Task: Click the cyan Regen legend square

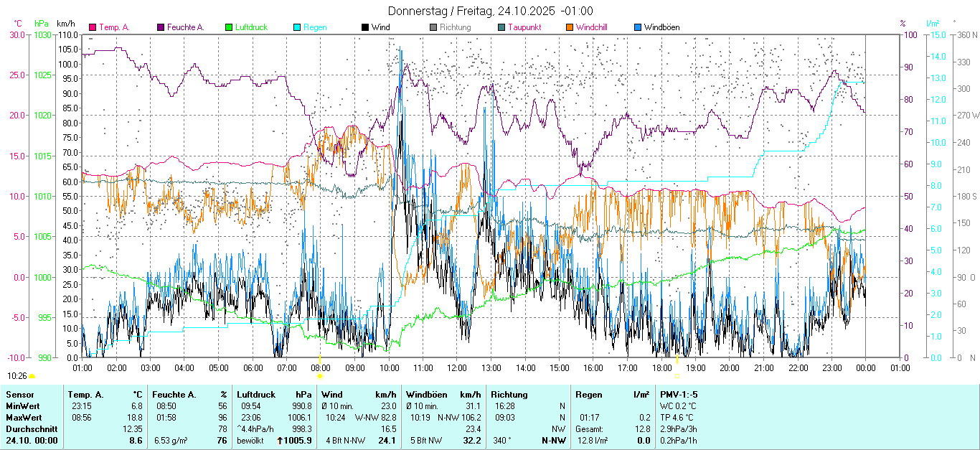Action: point(297,27)
